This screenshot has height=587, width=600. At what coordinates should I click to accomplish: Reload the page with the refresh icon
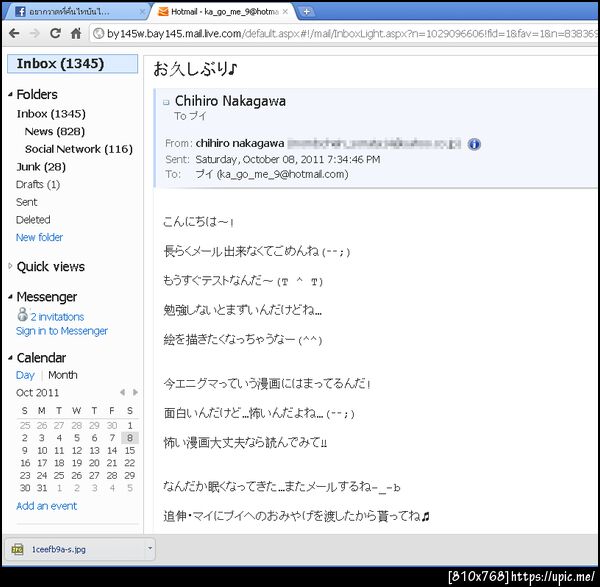[55, 34]
